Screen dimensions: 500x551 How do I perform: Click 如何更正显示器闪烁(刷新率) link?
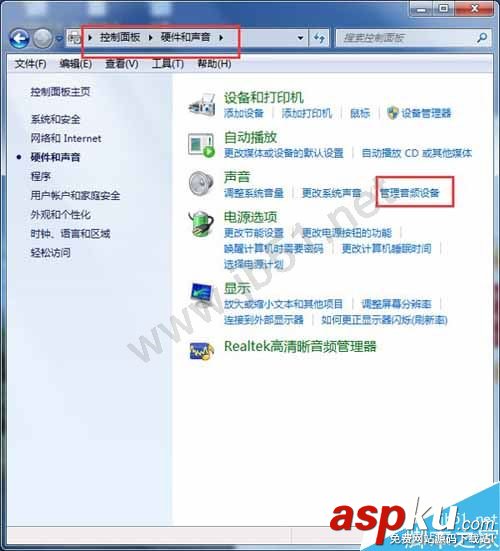tap(384, 320)
